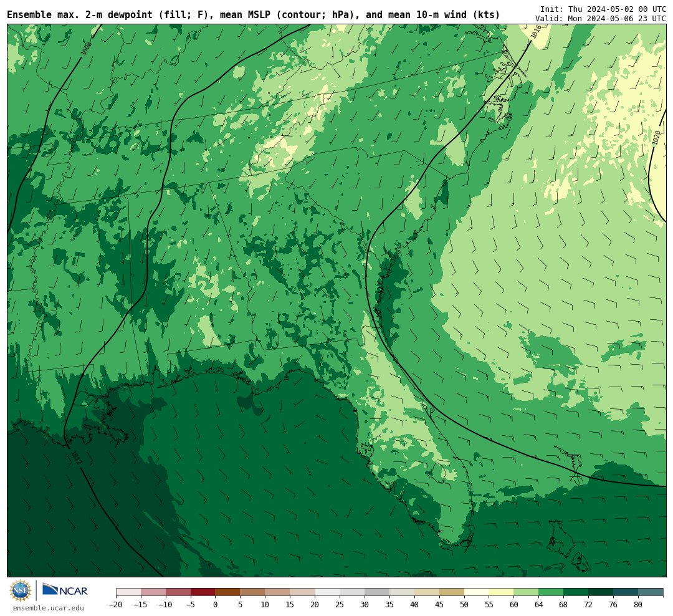Screen dimensions: 673x616
Task: Pick the 45 to 50 khaki colorbar swatch
Action: (x=452, y=592)
